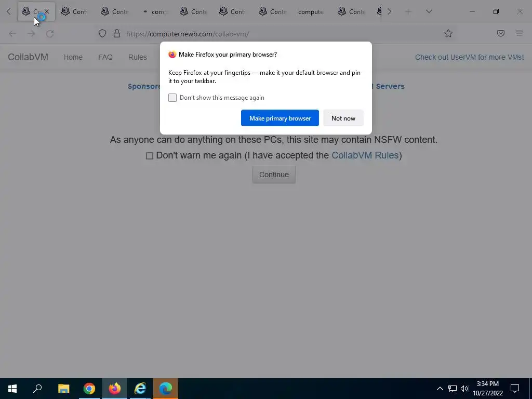Check the 'Don't warn me again' box
This screenshot has width=532, height=399.
(x=149, y=156)
